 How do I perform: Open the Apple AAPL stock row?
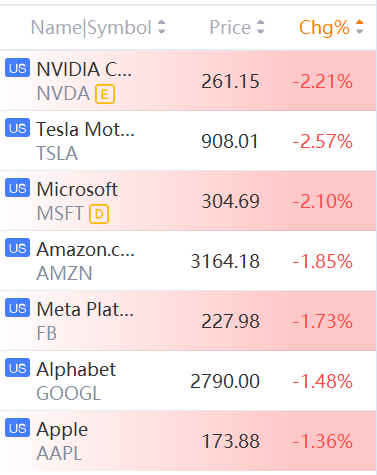point(188,441)
